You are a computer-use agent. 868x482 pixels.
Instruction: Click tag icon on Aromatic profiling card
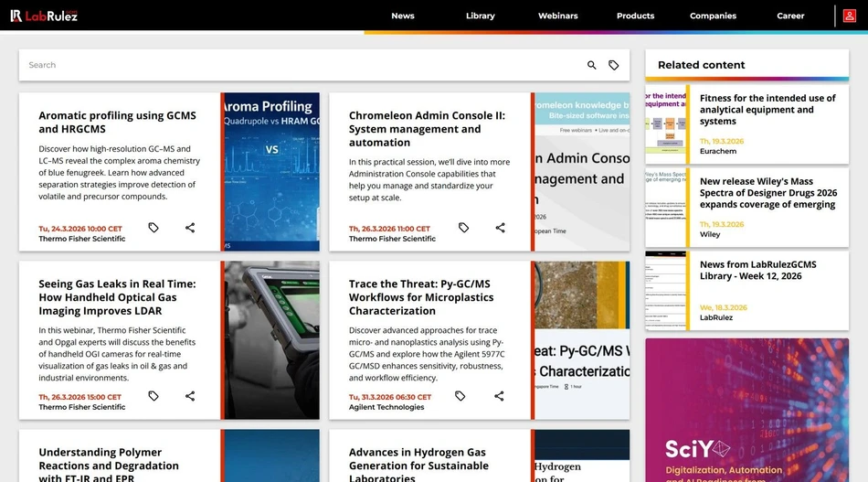(x=153, y=228)
